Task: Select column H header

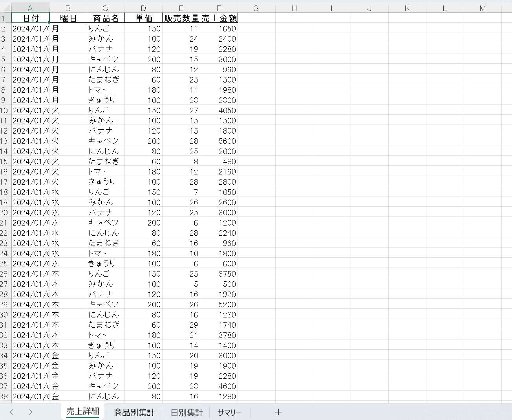Action: [294, 8]
